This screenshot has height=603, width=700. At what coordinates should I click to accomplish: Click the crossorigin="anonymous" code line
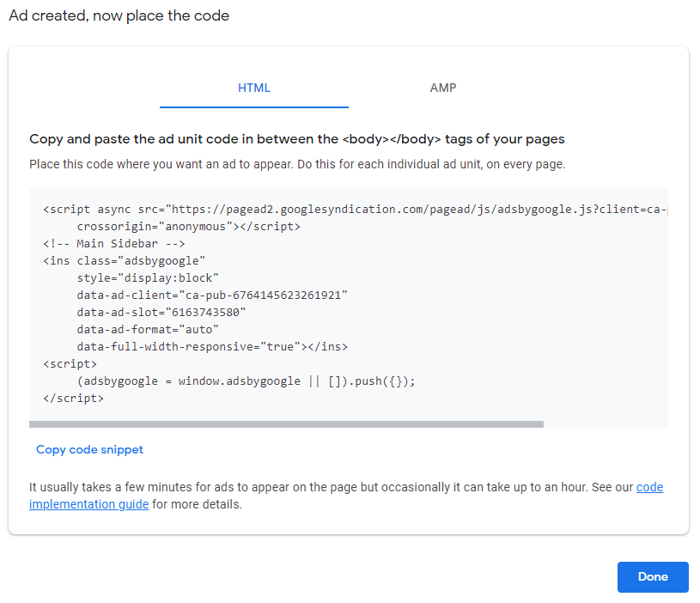pyautogui.click(x=188, y=226)
